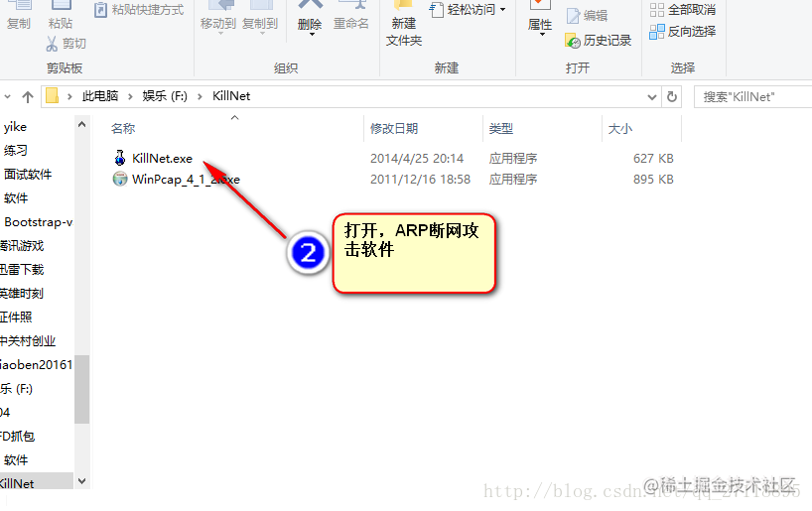Select 证件照 in the navigation pane
Image resolution: width=812 pixels, height=511 pixels.
tap(16, 318)
